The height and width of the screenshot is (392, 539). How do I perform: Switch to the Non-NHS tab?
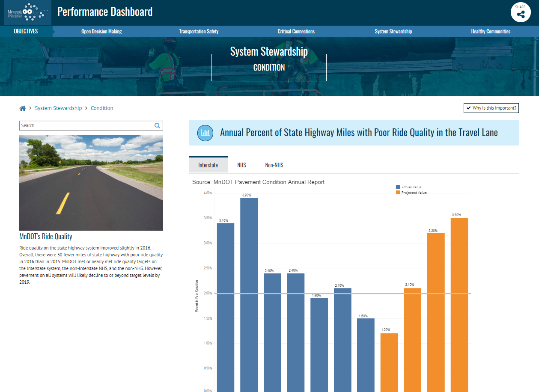coord(274,165)
